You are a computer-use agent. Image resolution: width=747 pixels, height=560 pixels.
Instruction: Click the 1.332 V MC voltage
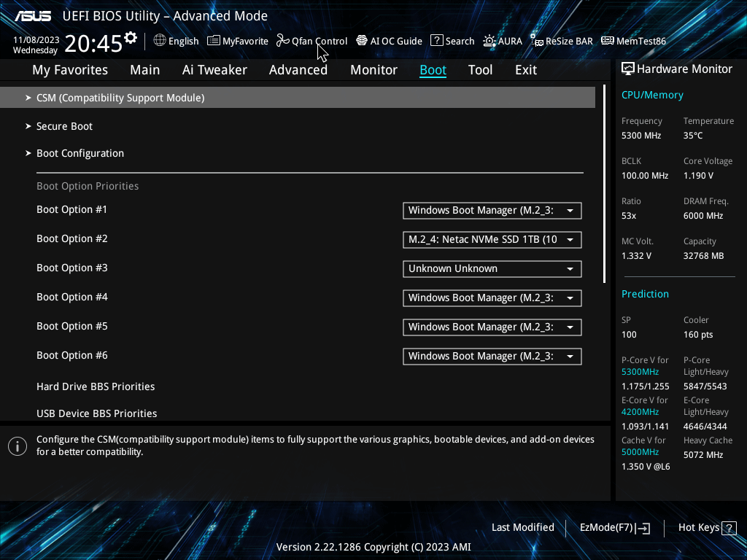(x=636, y=256)
